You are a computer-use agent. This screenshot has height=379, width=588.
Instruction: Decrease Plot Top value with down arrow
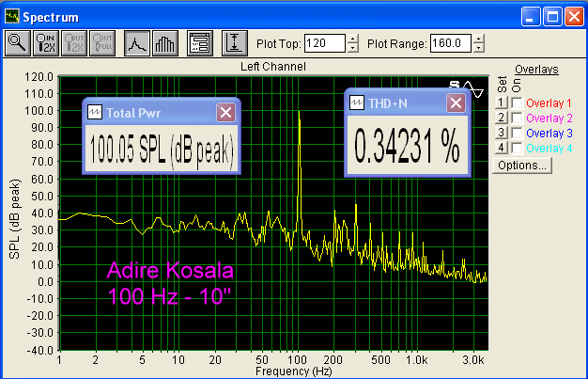pos(353,48)
